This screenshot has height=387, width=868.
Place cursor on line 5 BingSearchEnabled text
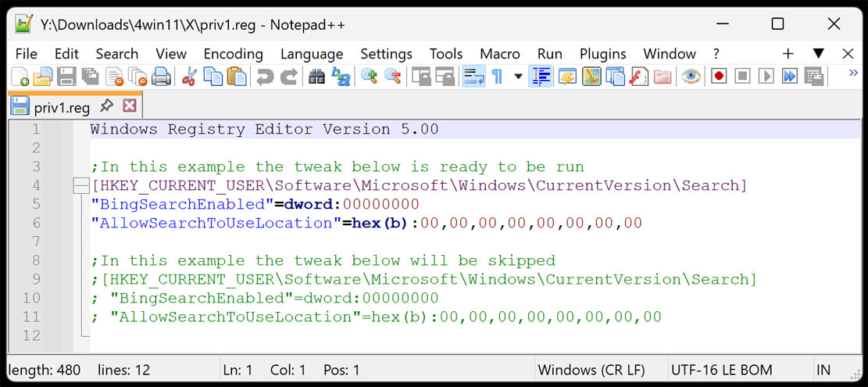point(180,205)
